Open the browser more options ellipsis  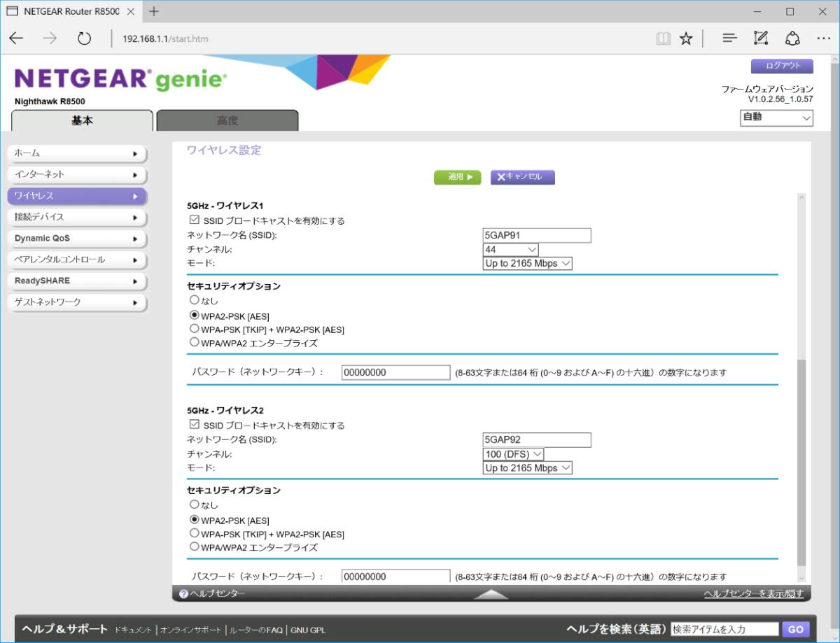823,38
